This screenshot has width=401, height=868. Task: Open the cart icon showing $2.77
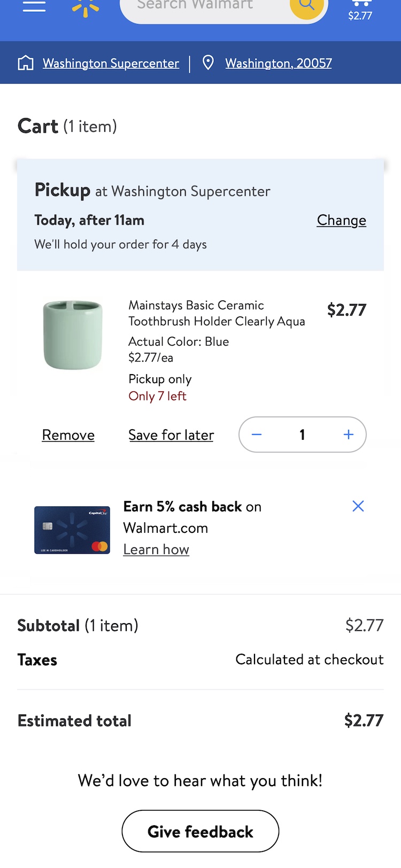[360, 9]
